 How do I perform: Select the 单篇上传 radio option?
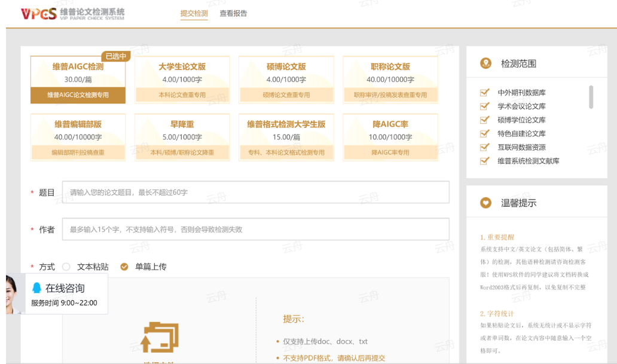pos(124,267)
